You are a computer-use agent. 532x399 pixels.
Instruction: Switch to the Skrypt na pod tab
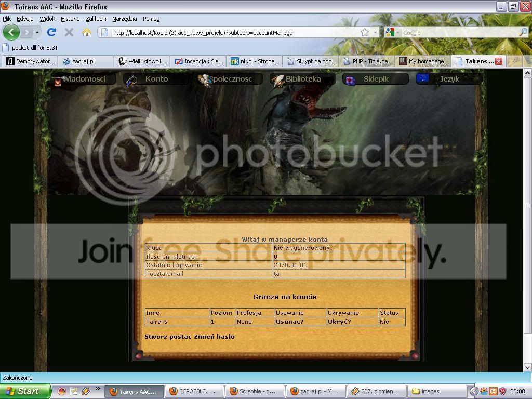[x=311, y=61]
